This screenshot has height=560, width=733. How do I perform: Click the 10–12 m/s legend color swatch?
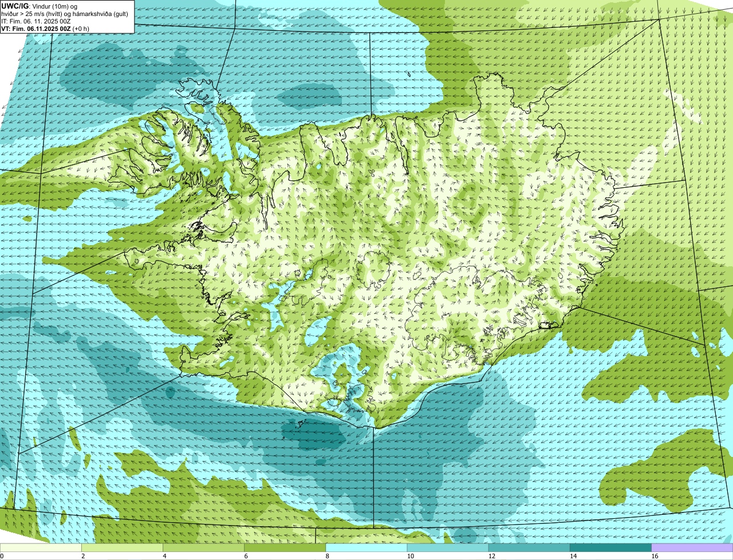[x=448, y=547]
